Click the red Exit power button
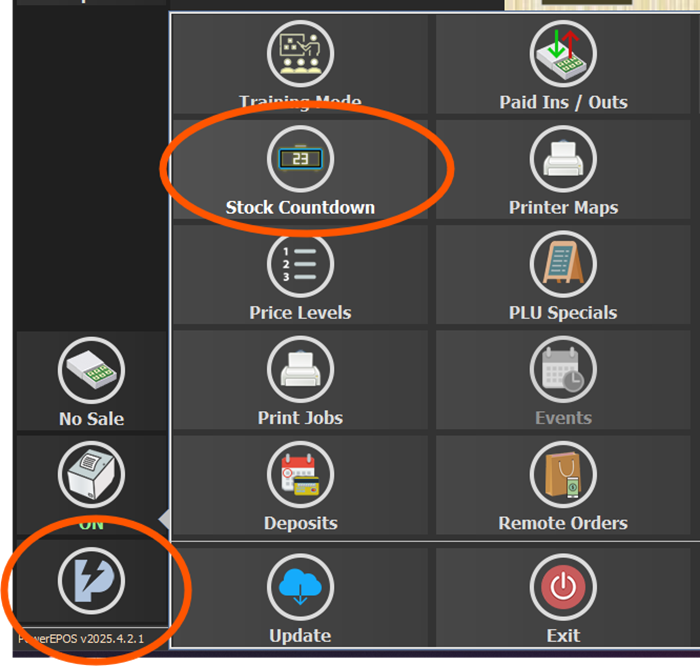This screenshot has width=700, height=666. [x=563, y=597]
